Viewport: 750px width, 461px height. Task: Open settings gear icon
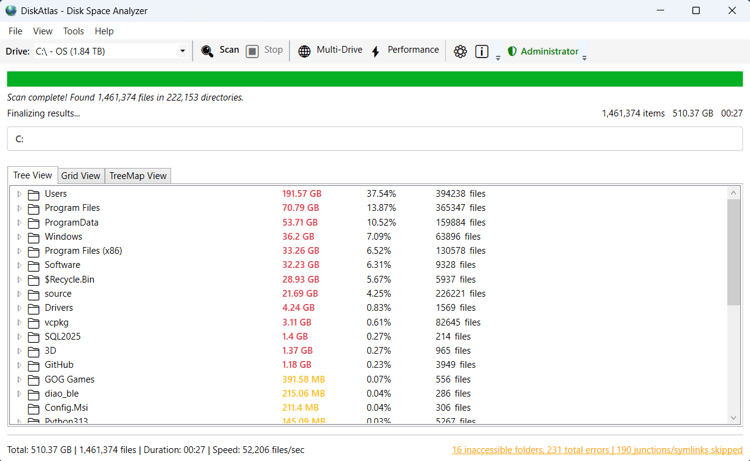tap(460, 51)
